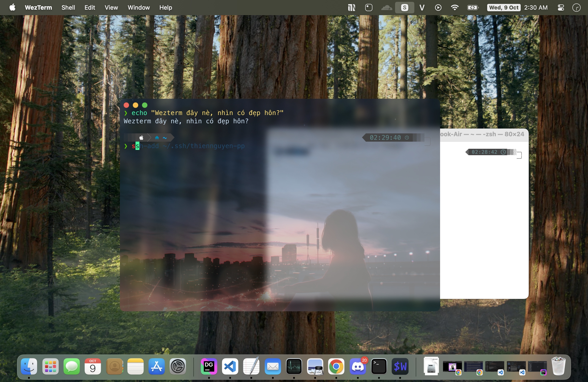Open the Cloudflare WARP cloud menu bar icon
Image resolution: width=588 pixels, height=382 pixels.
click(386, 8)
